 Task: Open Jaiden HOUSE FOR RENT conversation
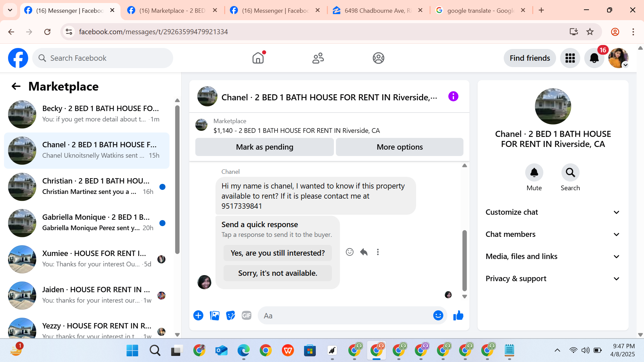(x=87, y=295)
